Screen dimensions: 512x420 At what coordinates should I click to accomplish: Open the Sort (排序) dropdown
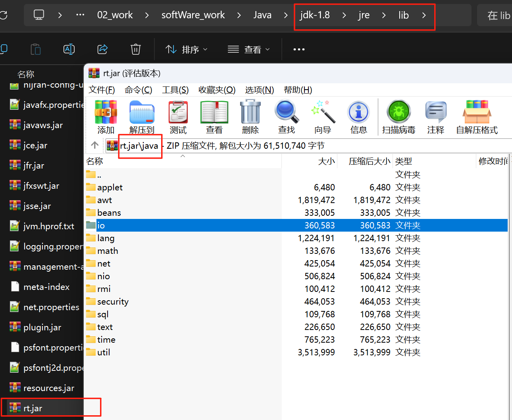187,49
